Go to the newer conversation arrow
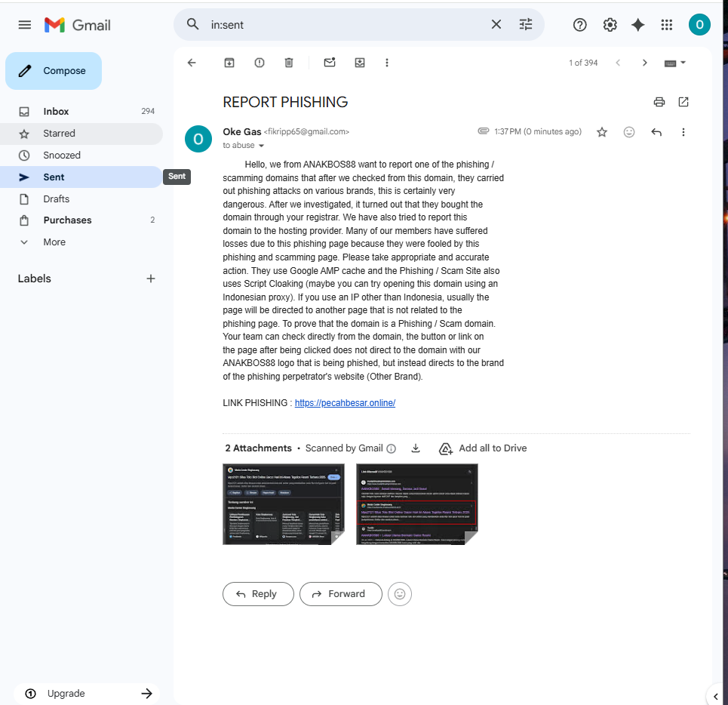The height and width of the screenshot is (705, 728). tap(618, 63)
